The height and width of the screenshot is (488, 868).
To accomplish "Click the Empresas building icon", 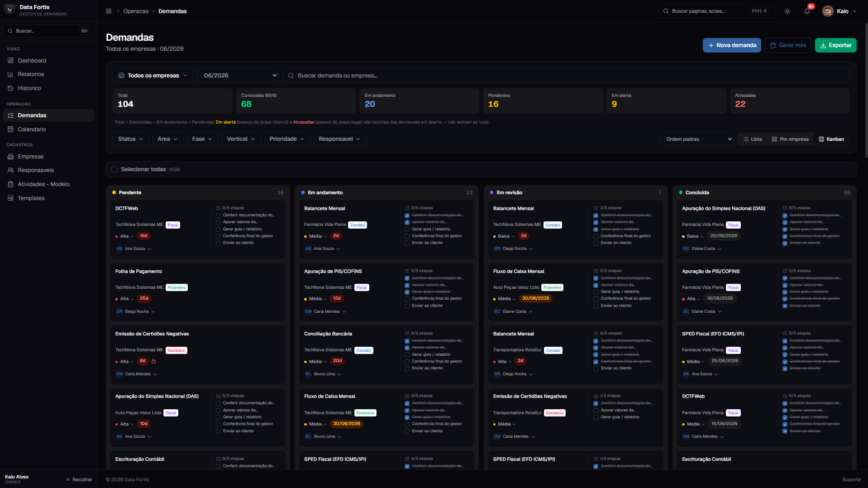I will click(10, 157).
